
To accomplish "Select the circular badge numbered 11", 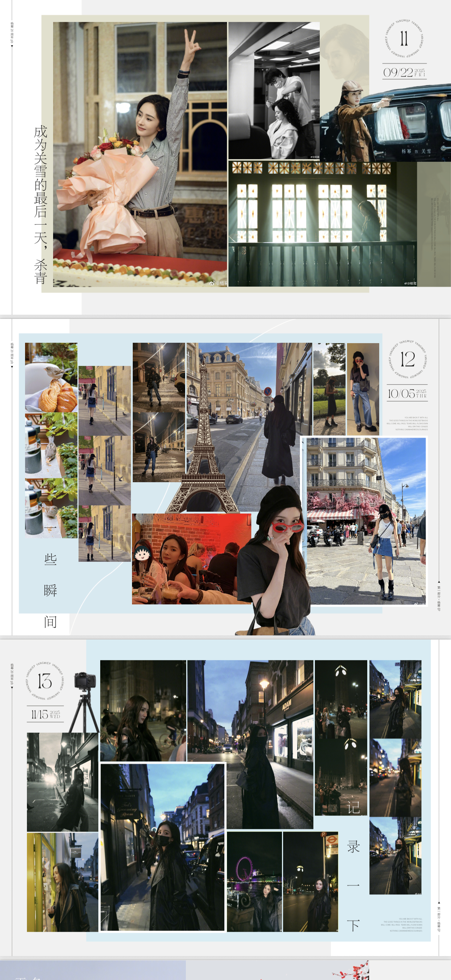I will 404,38.
